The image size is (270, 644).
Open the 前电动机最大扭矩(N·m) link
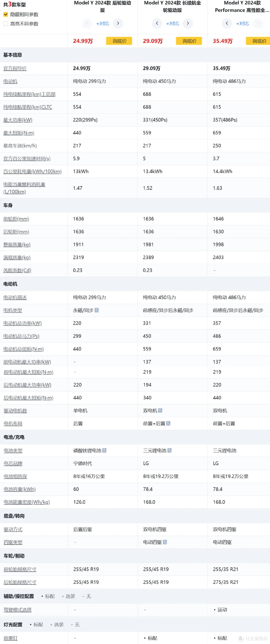[28, 372]
